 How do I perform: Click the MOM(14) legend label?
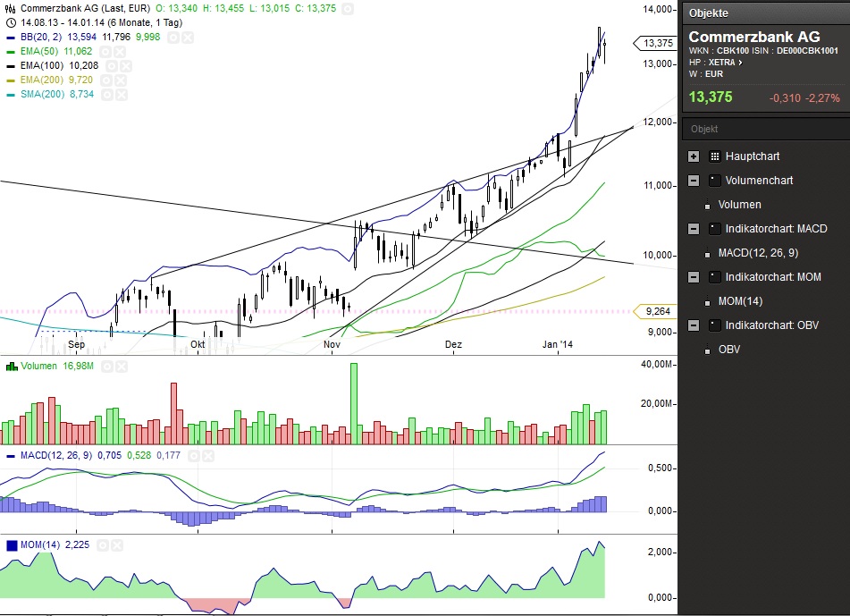coord(40,545)
